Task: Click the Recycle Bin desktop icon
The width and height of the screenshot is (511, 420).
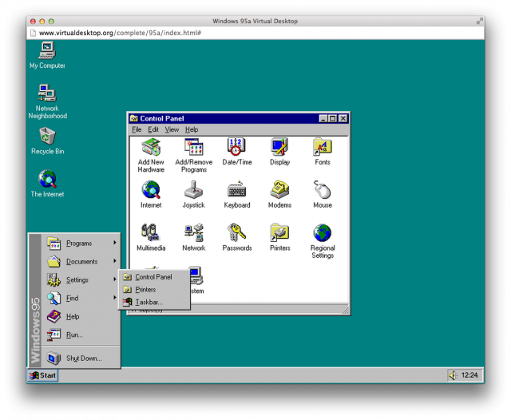Action: tap(47, 138)
